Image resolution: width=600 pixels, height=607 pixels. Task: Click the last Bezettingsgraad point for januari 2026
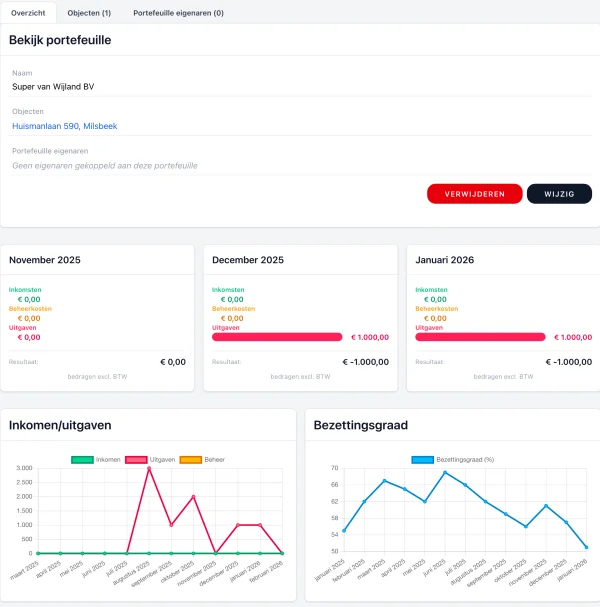(586, 547)
